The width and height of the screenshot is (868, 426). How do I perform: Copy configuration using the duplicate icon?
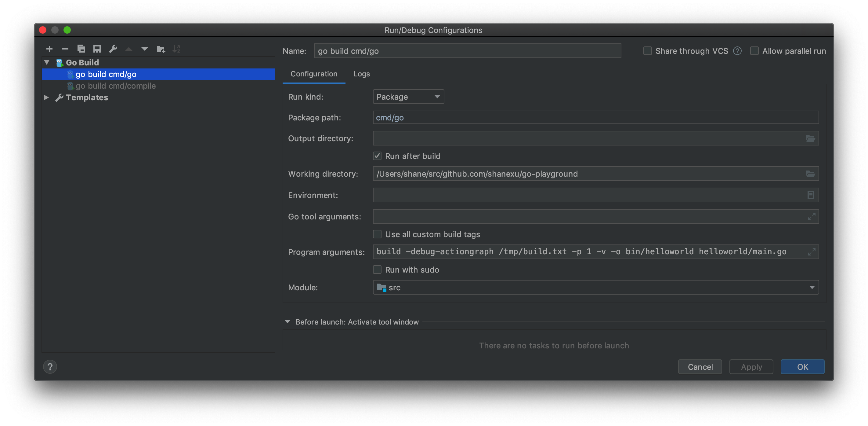pos(81,49)
